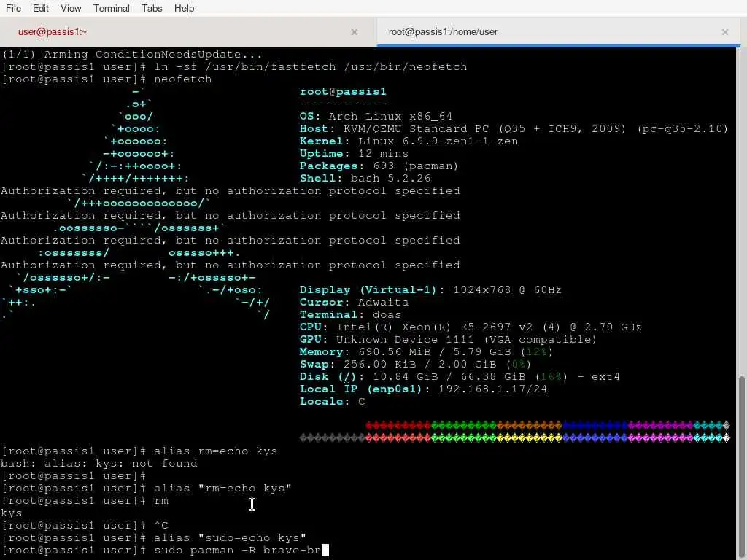Screen dimensions: 747x560
Task: Close the root@passis1:/home/user tab
Action: (724, 32)
